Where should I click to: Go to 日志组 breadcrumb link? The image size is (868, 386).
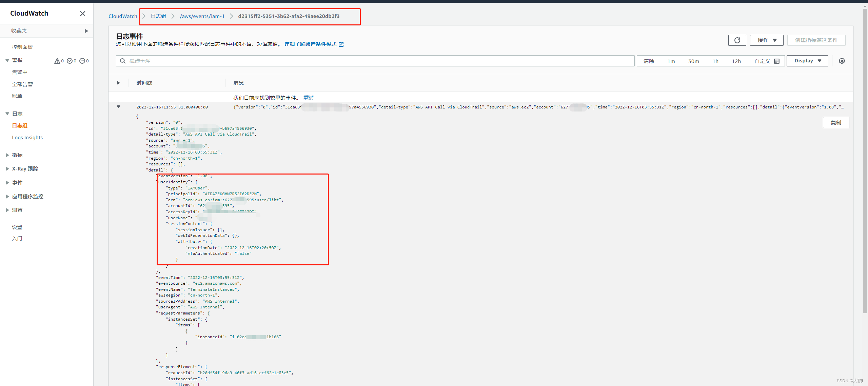158,16
